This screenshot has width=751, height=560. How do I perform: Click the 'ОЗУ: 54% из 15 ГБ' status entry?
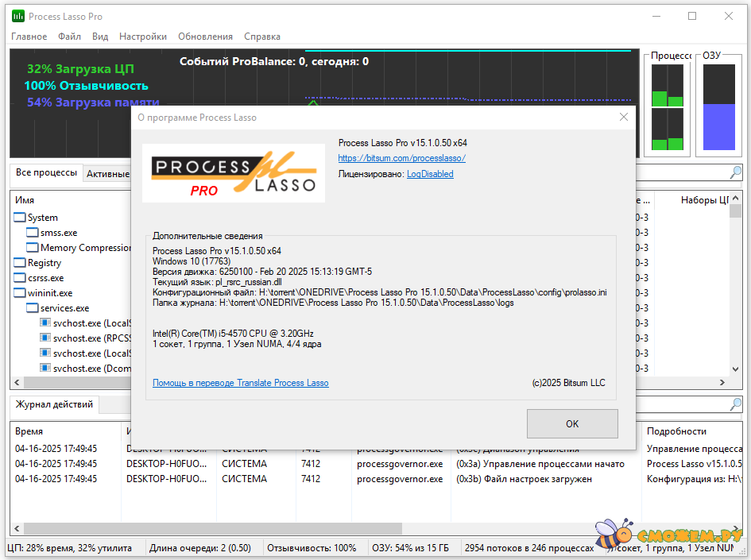tap(410, 548)
